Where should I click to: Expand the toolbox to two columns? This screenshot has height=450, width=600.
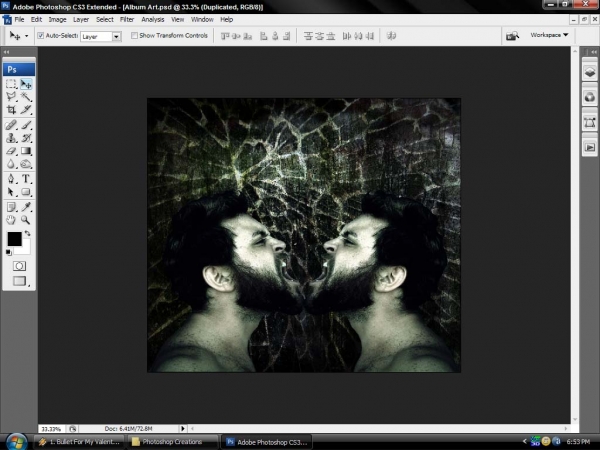(x=6, y=52)
